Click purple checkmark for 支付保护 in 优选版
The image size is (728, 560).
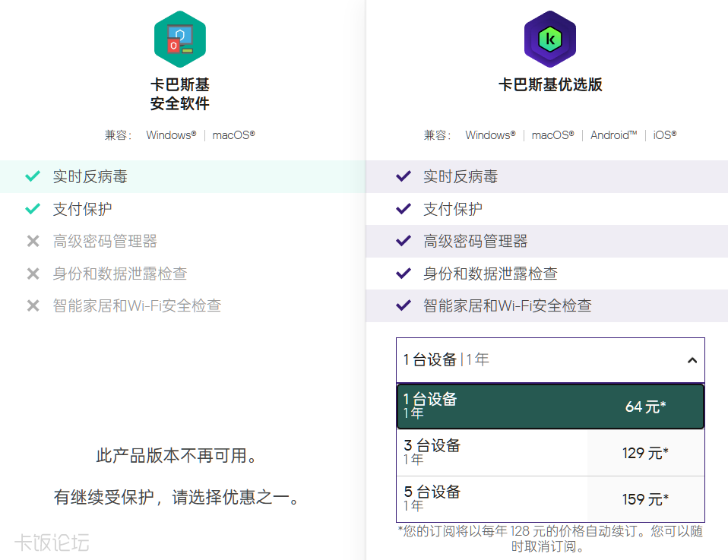[x=403, y=209]
